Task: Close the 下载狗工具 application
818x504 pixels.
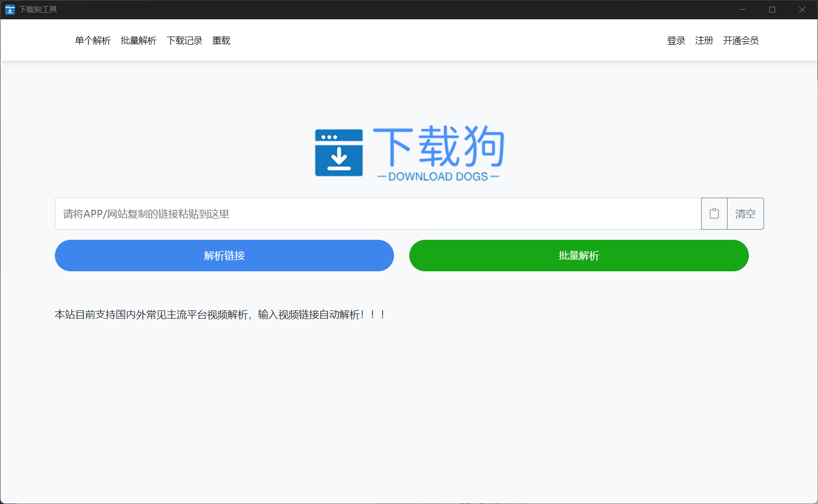Action: click(x=802, y=9)
